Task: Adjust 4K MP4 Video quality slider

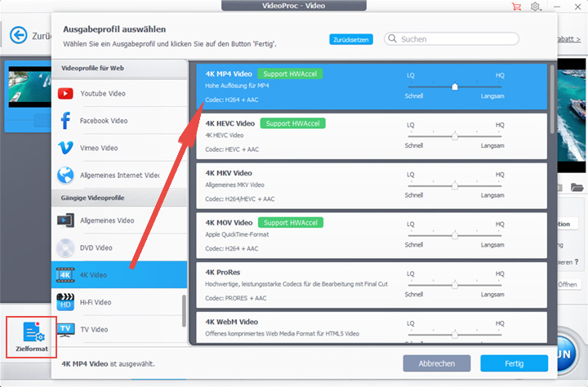Action: tap(455, 87)
